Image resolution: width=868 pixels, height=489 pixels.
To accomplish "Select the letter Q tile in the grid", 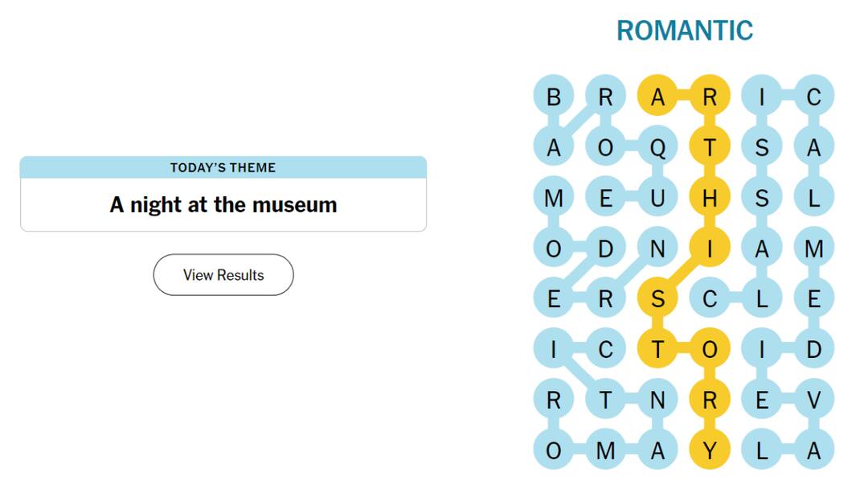I will click(x=657, y=147).
